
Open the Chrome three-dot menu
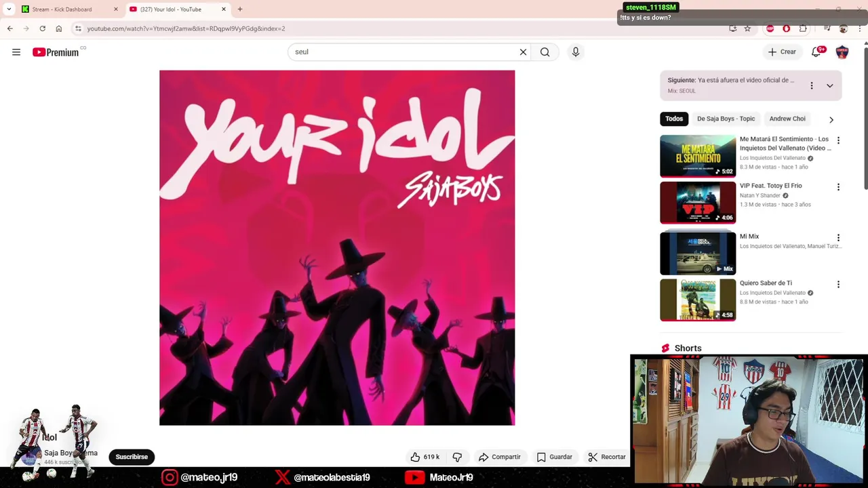tap(859, 28)
